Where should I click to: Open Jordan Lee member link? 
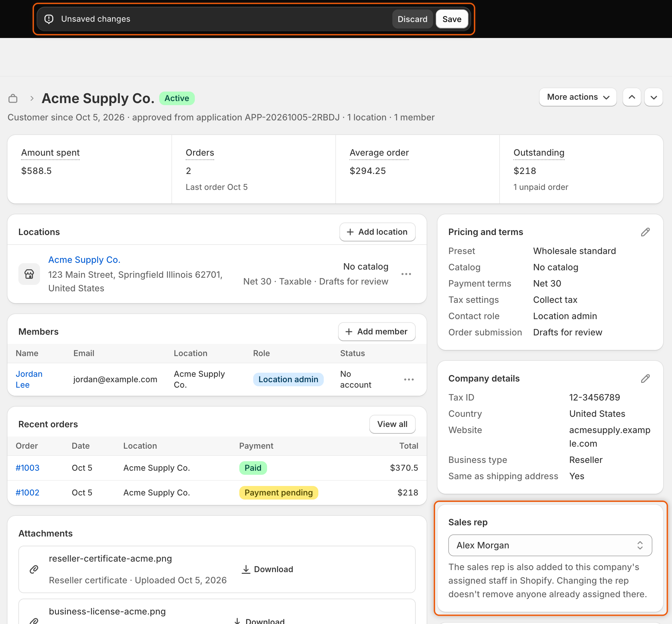pos(29,379)
